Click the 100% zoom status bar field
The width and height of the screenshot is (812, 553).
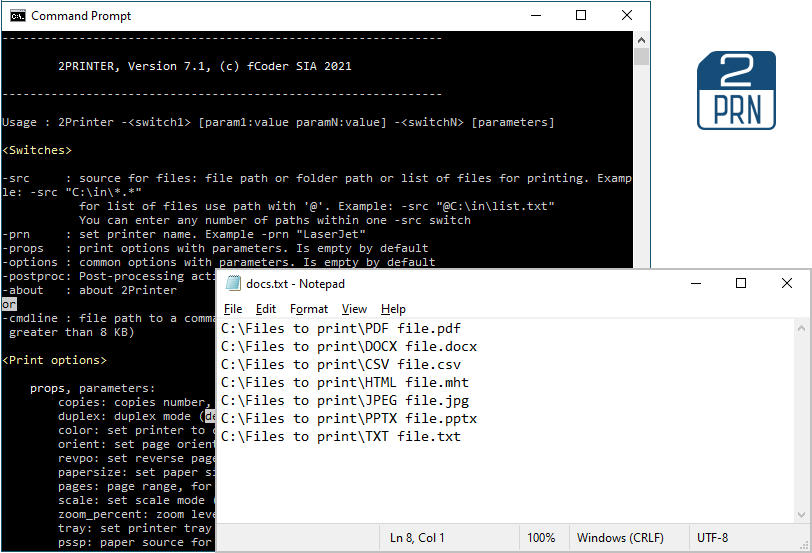click(x=541, y=538)
